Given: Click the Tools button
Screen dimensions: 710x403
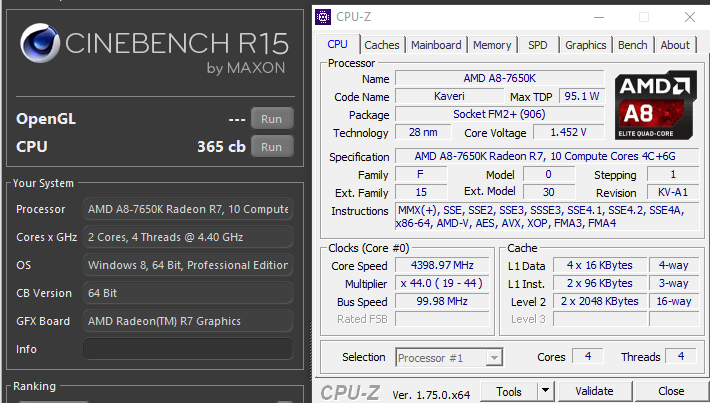Looking at the screenshot, I should pyautogui.click(x=509, y=391).
